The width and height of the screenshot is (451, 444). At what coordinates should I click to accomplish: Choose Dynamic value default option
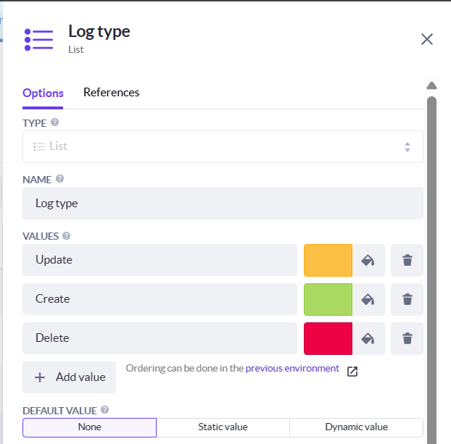coord(356,427)
